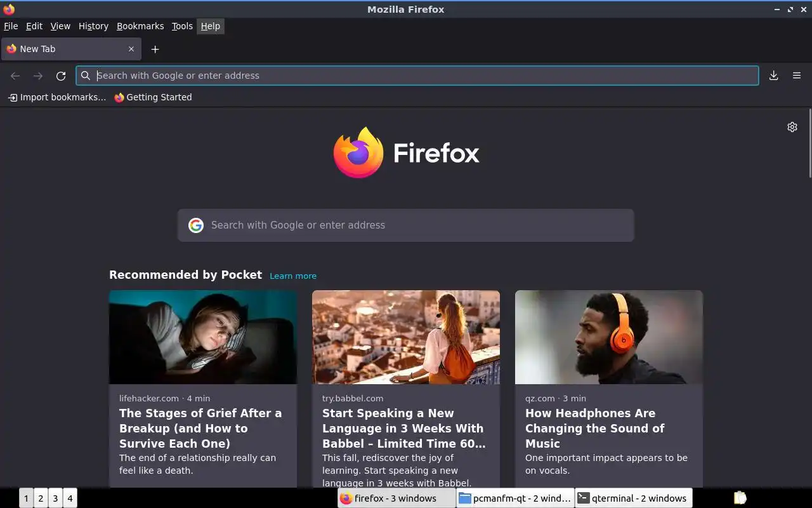Focus the address bar field
The image size is (812, 508).
click(417, 76)
